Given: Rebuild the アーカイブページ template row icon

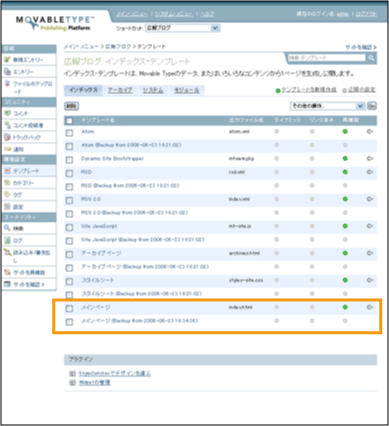Looking at the screenshot, I should [370, 253].
